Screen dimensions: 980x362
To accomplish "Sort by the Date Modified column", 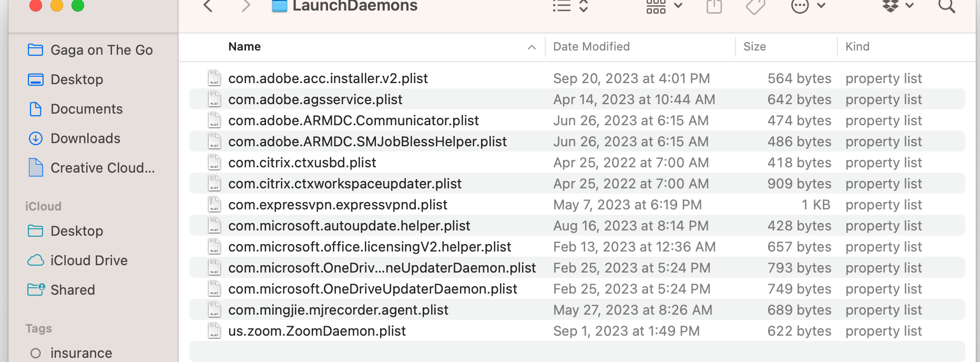I will pos(591,47).
